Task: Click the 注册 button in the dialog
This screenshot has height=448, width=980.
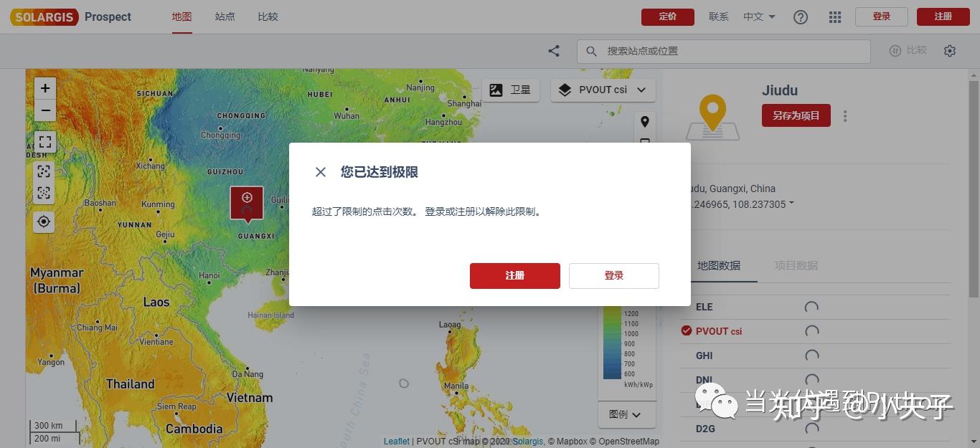Action: point(514,275)
